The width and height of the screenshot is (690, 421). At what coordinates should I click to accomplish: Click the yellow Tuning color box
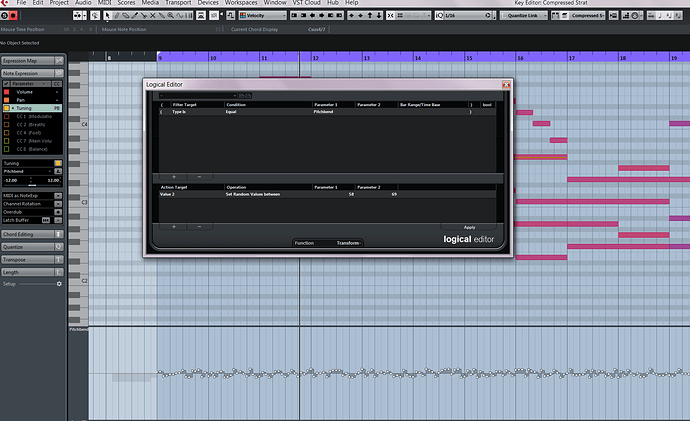point(58,163)
